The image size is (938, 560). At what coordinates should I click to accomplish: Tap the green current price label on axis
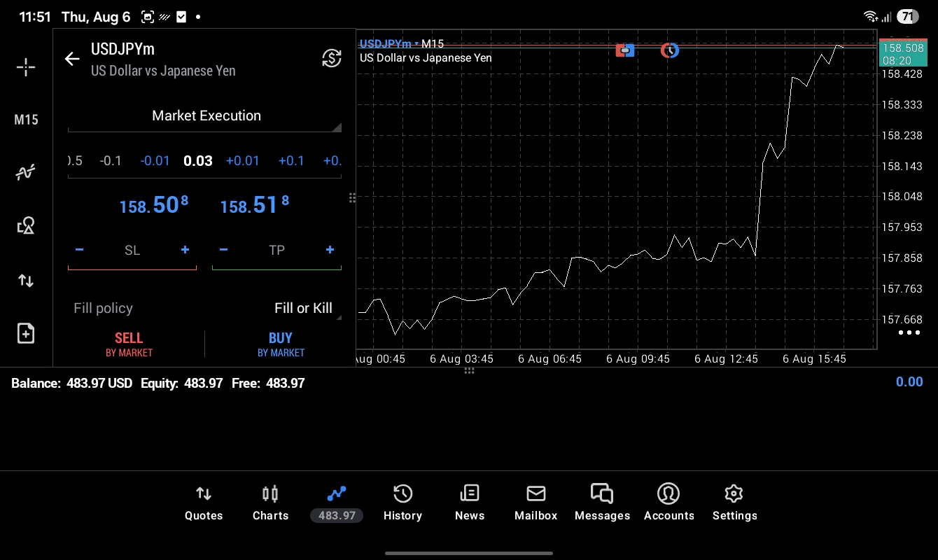[x=902, y=54]
